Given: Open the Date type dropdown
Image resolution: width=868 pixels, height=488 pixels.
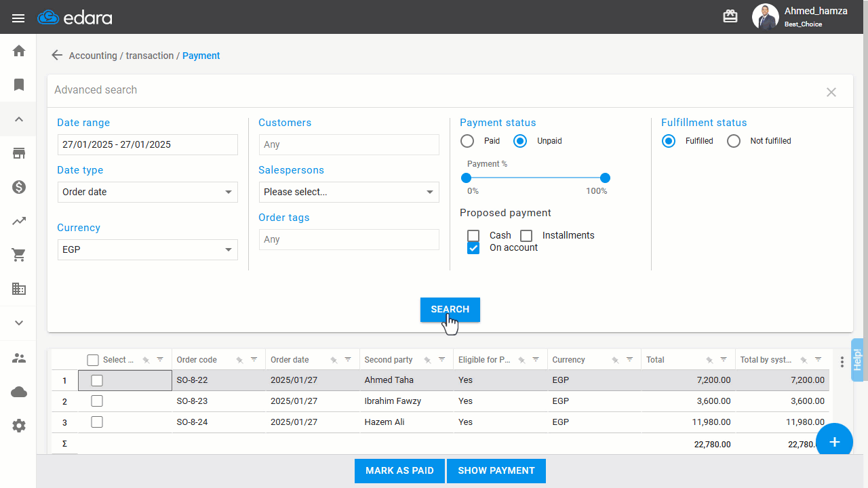Looking at the screenshot, I should [148, 192].
